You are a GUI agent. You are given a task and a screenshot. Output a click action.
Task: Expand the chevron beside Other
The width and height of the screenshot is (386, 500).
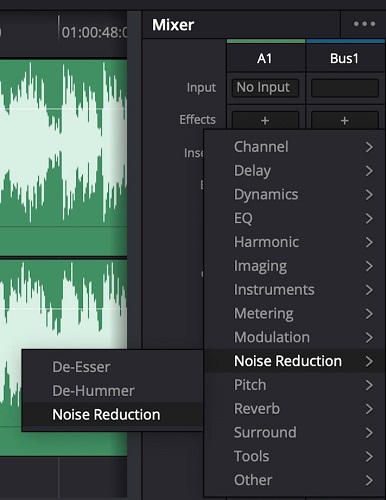click(369, 480)
